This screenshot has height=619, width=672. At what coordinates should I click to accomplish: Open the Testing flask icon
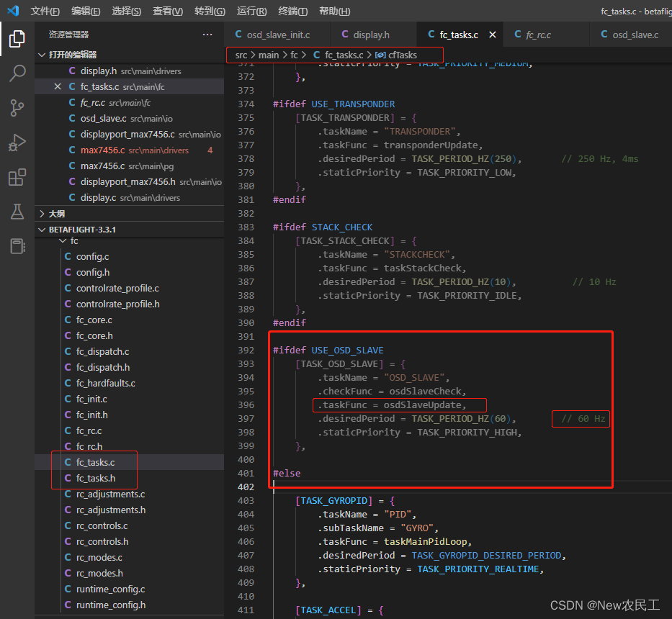coord(17,212)
